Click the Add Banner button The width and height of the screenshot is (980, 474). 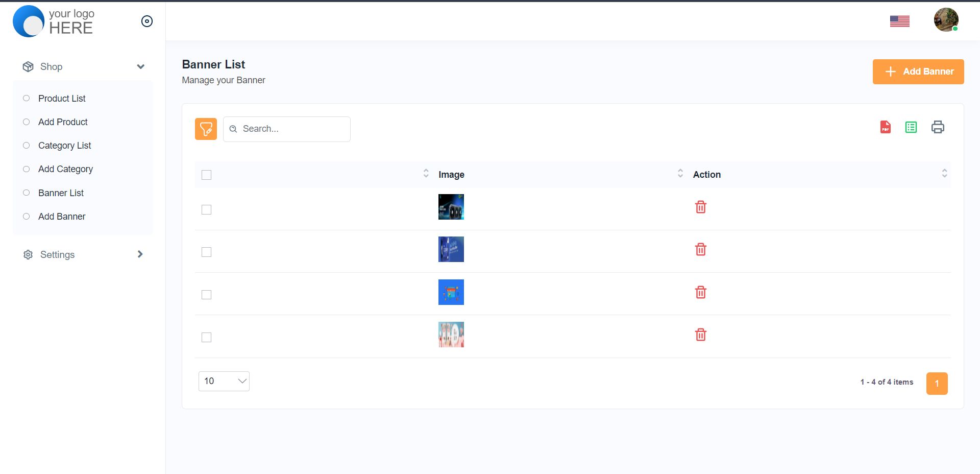coord(918,72)
